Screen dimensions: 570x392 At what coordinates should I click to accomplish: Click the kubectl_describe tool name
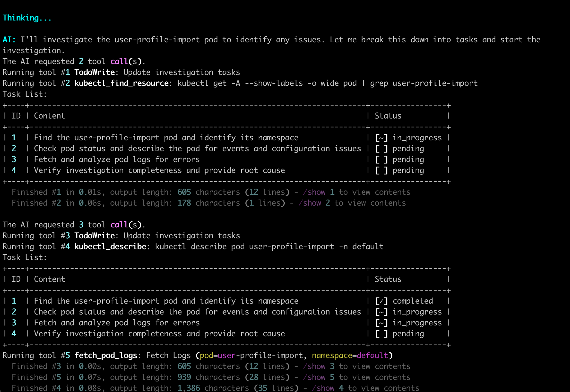[110, 247]
